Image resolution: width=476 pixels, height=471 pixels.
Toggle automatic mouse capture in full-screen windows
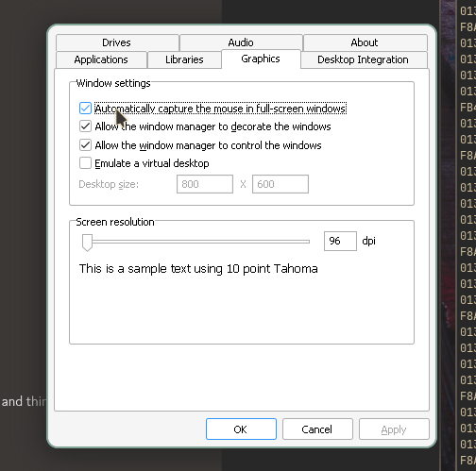tap(85, 109)
